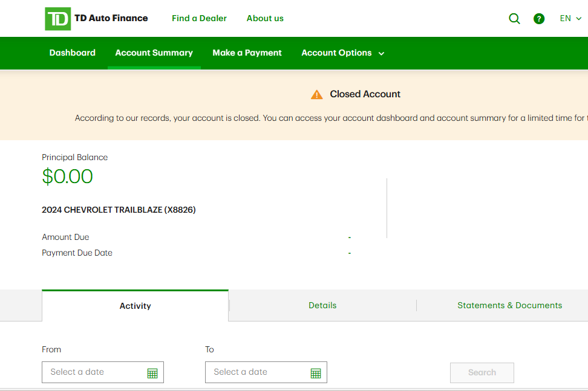
Task: Click the 2024 CHEVROLET TRAILBLAZE (X8826) text
Action: [x=119, y=210]
